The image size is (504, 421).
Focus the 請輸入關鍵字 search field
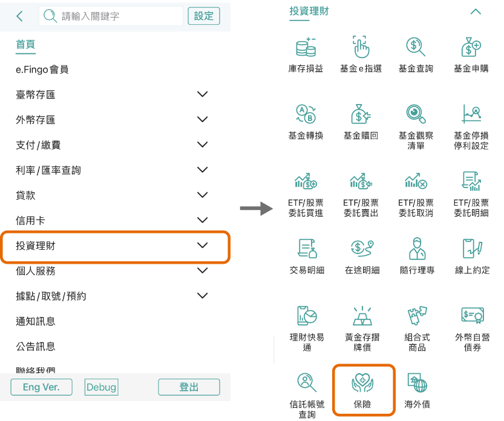point(111,16)
